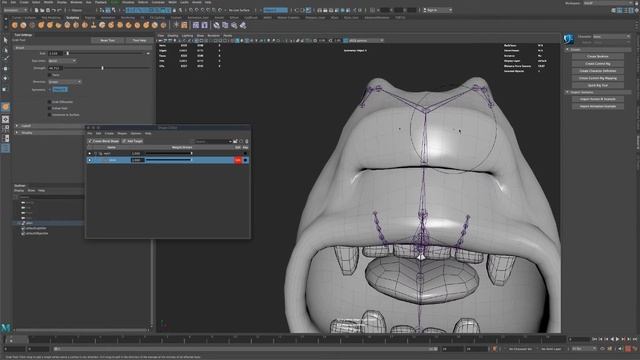Image resolution: width=640 pixels, height=360 pixels.
Task: Open the File menu in main menu bar
Action: (4, 2)
